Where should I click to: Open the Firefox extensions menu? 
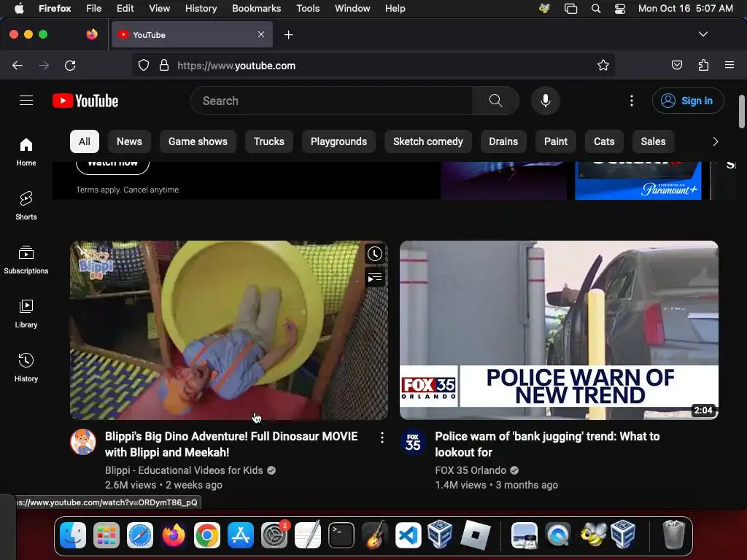[x=704, y=65]
